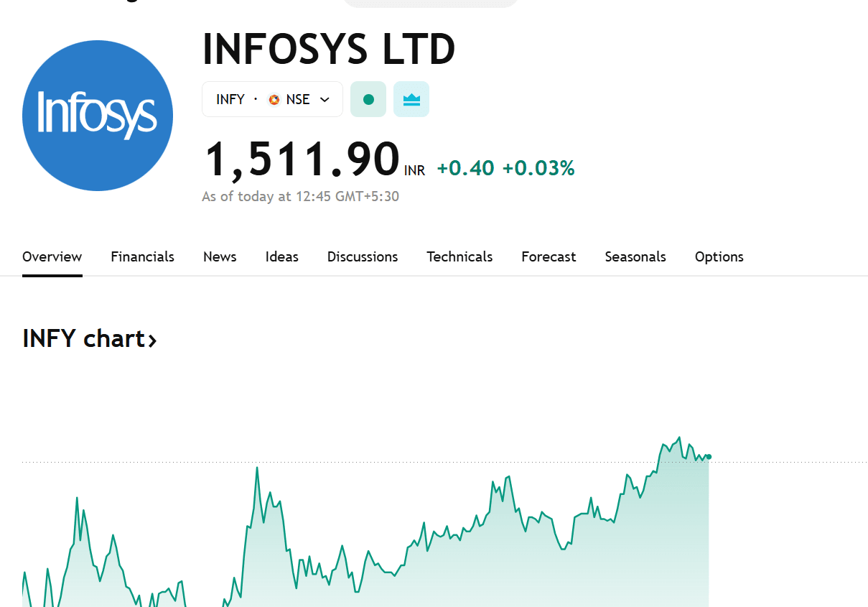
Task: Open the INFY NSE symbol exchange dropdown
Action: point(272,99)
